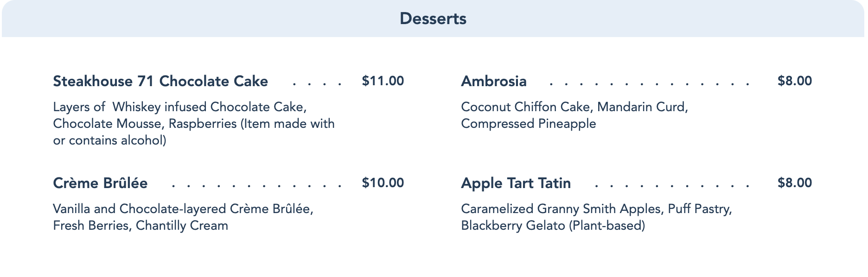Open the Crème Brûlée dessert title
Screen dimensions: 868x277
(x=100, y=183)
